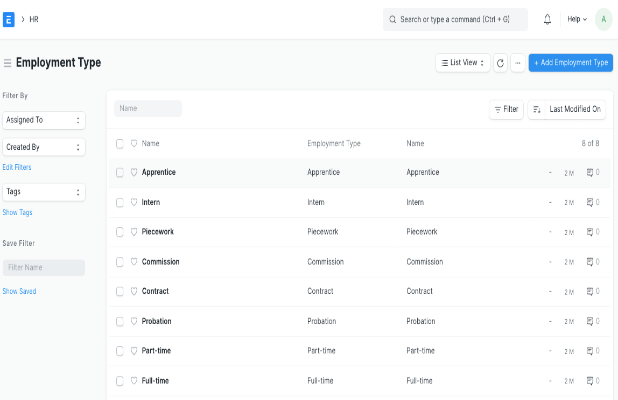The width and height of the screenshot is (618, 400).
Task: Go to HR breadcrumb
Action: [x=34, y=19]
